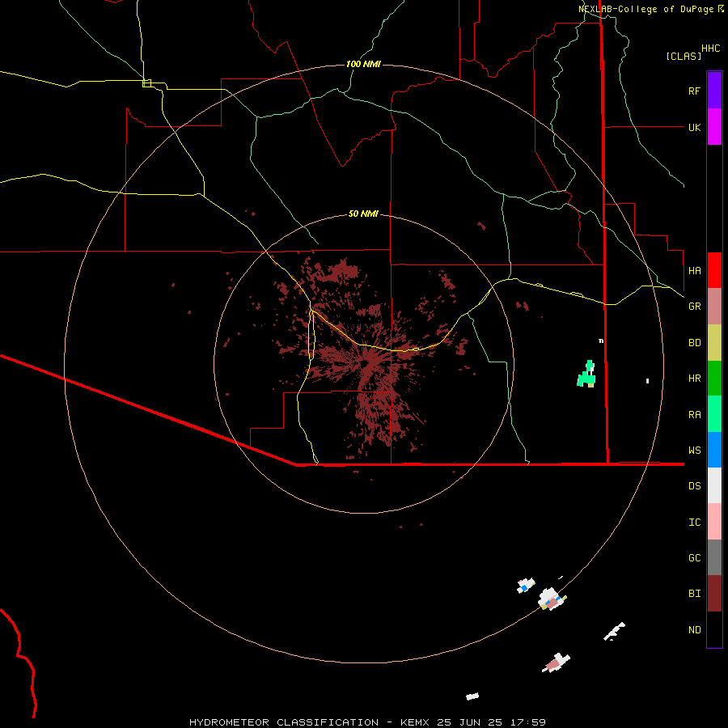Click the ND legend label
The width and height of the screenshot is (728, 728).
tap(694, 630)
